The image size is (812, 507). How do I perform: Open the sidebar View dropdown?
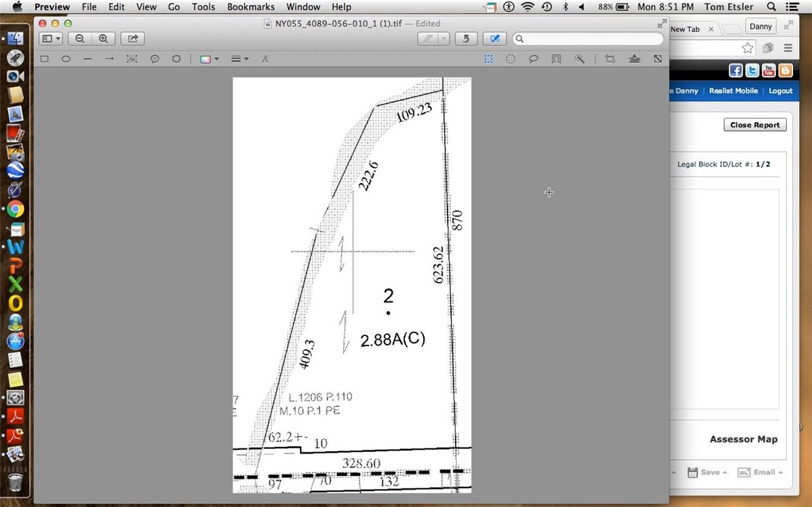point(51,38)
